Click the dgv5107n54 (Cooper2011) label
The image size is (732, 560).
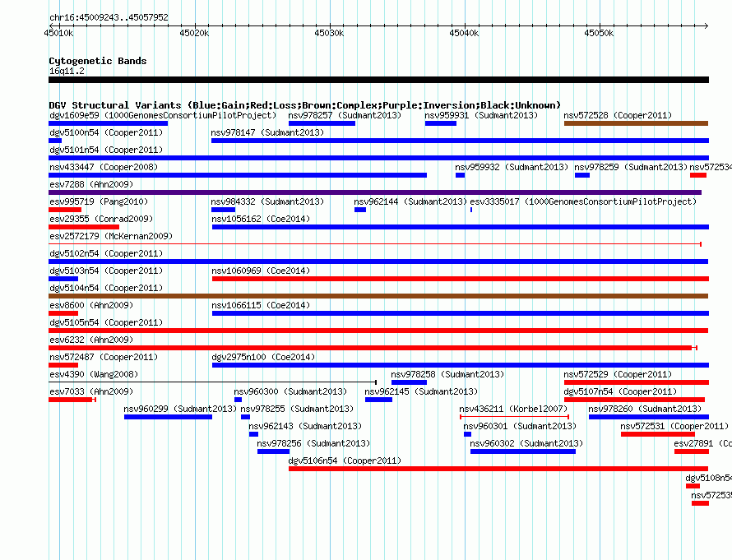[x=620, y=391]
